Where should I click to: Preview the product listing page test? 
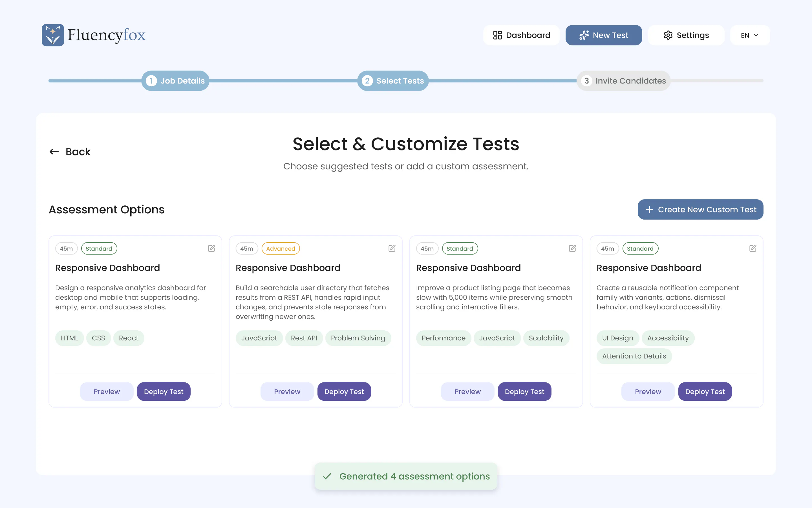(x=468, y=391)
